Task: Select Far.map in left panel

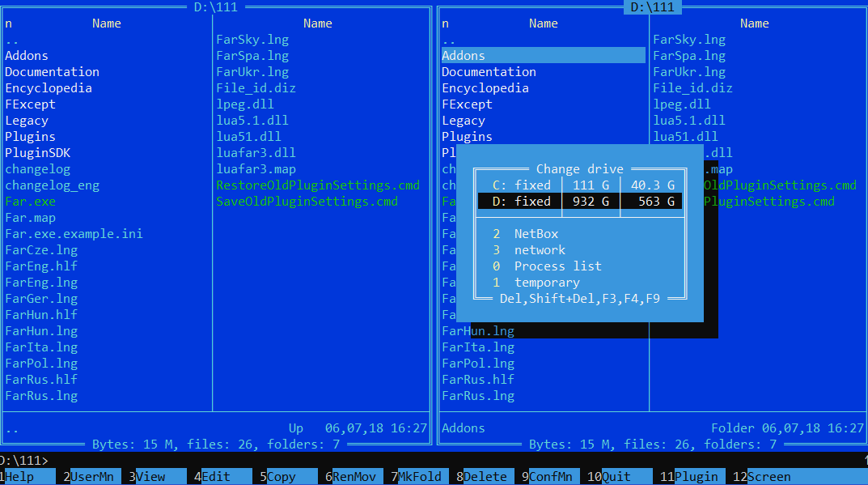Action: coord(31,218)
